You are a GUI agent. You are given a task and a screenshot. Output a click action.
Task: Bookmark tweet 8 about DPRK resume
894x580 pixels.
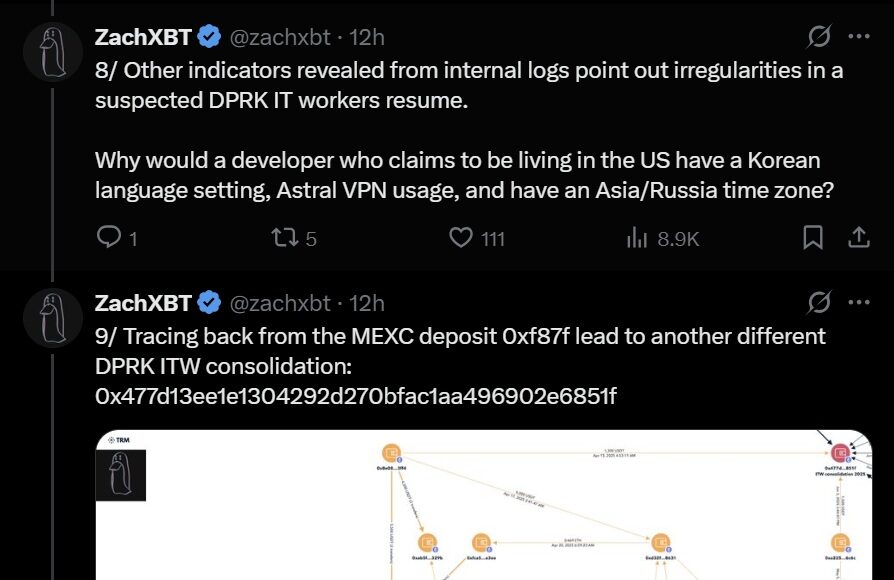pos(812,237)
